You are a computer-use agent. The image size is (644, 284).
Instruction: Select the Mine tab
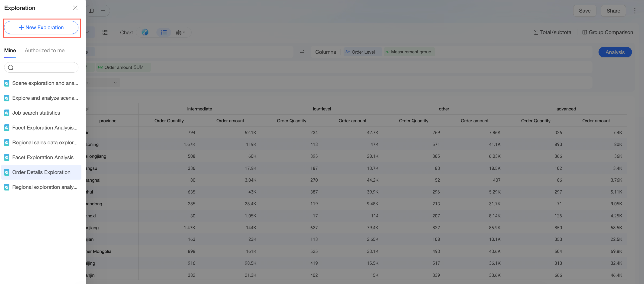(x=10, y=50)
